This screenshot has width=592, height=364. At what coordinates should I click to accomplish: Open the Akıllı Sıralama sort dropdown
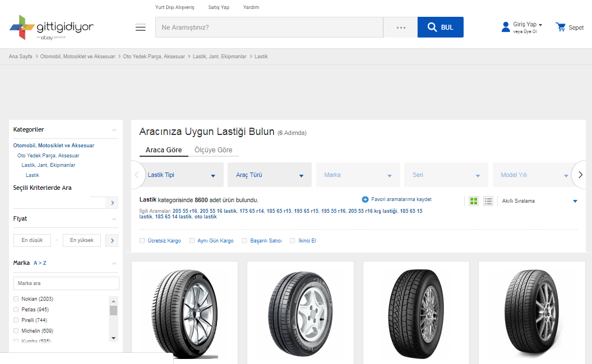539,201
